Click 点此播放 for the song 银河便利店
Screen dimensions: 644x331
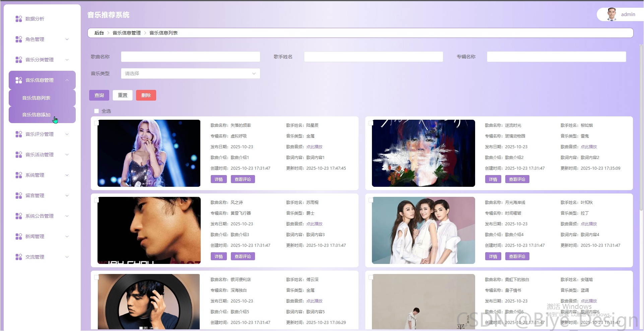[x=314, y=301]
